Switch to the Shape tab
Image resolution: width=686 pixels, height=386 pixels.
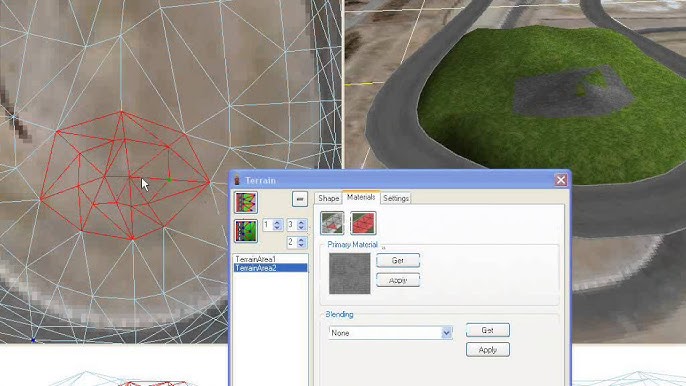coord(329,198)
